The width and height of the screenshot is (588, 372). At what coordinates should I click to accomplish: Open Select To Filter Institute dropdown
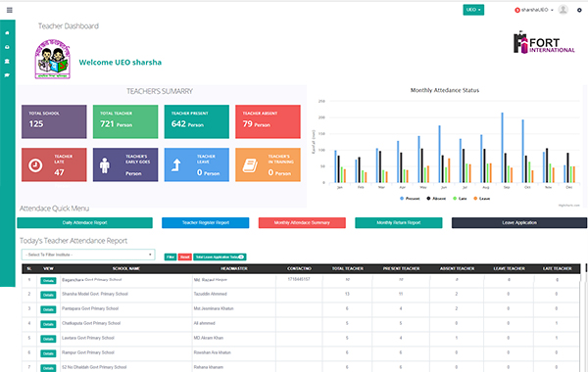[x=88, y=255]
